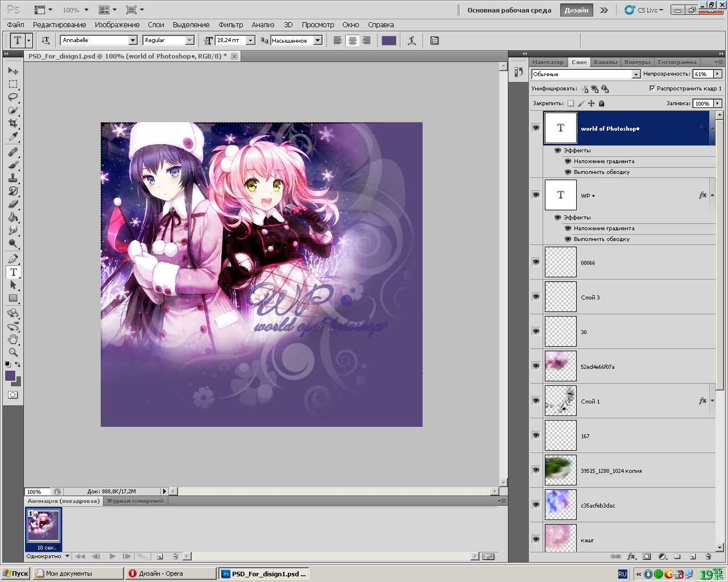Open the font size dropdown
The width and height of the screenshot is (728, 582).
point(250,40)
